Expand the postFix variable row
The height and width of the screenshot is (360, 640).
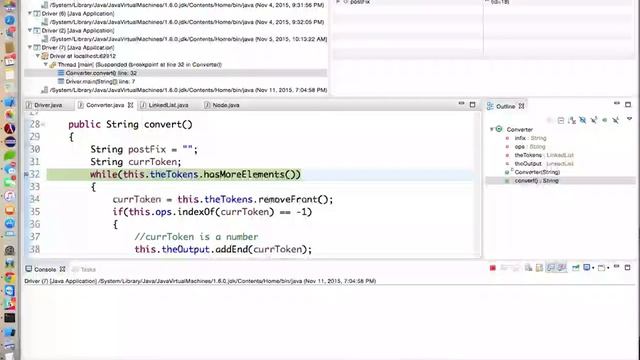[338, 2]
